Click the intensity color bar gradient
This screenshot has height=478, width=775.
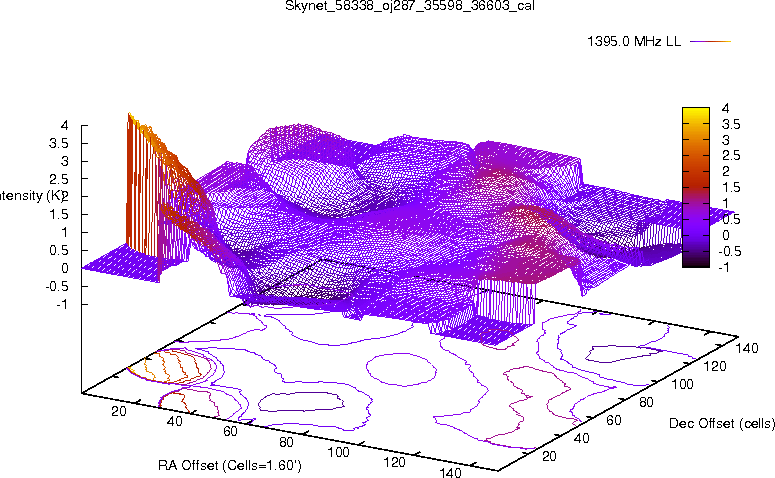click(x=695, y=187)
